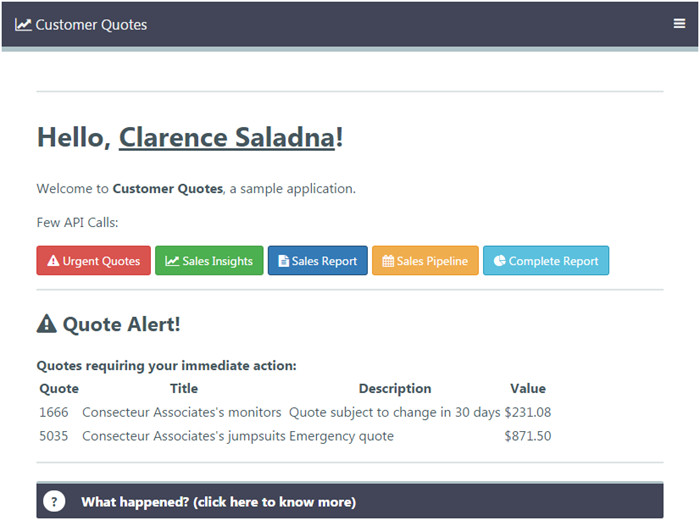Click the Title column header

click(183, 388)
